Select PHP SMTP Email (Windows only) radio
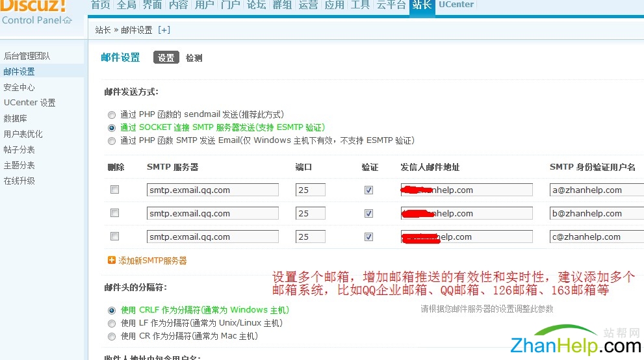The height and width of the screenshot is (360, 644). [112, 141]
